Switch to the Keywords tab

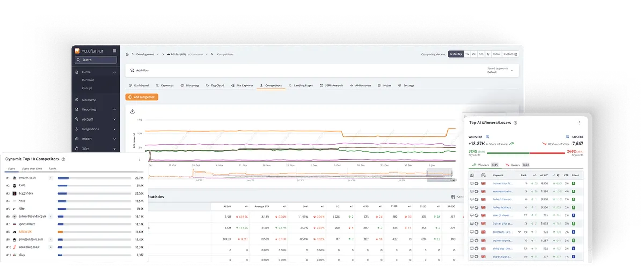tap(164, 85)
